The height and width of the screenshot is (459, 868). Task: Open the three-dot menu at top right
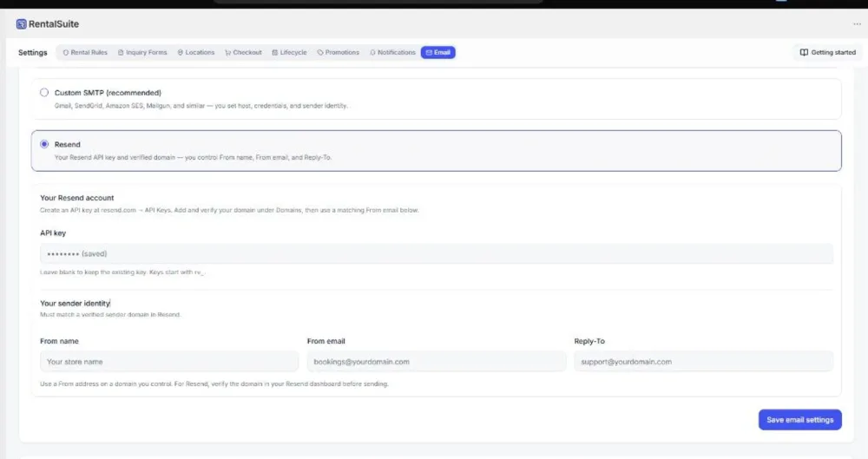click(x=857, y=23)
